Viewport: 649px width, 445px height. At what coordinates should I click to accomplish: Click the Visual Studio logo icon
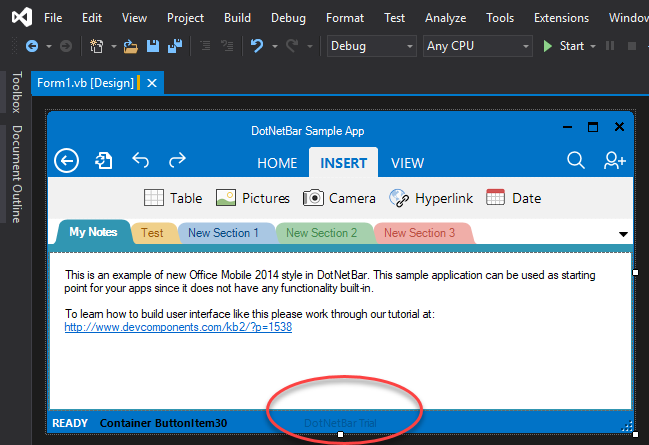click(22, 17)
